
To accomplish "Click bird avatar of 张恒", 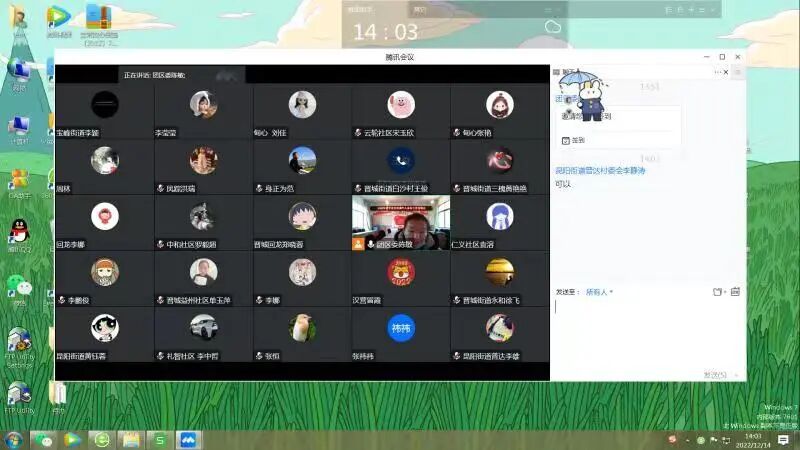I will (x=302, y=328).
